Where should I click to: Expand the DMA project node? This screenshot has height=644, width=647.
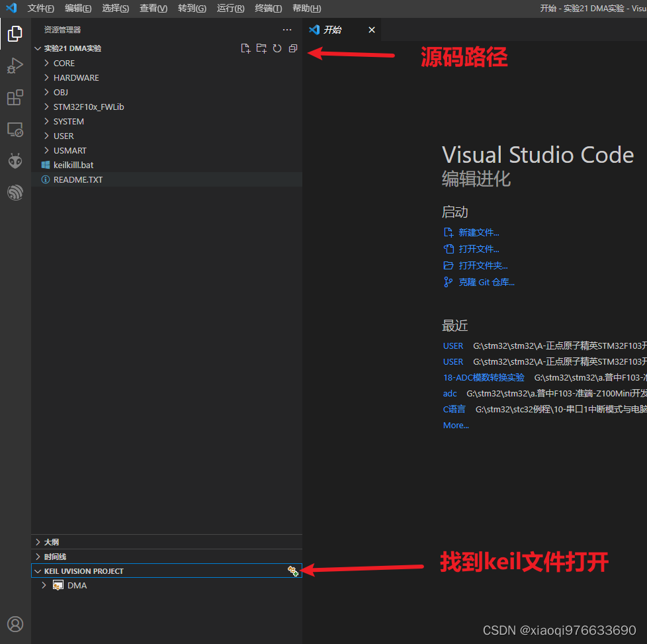point(167,585)
